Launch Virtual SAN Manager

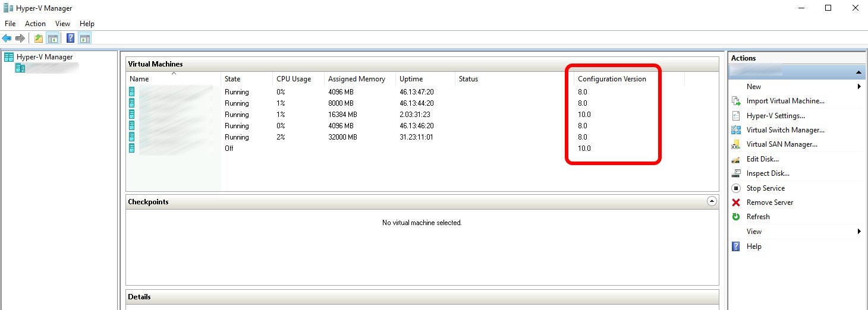tap(781, 144)
